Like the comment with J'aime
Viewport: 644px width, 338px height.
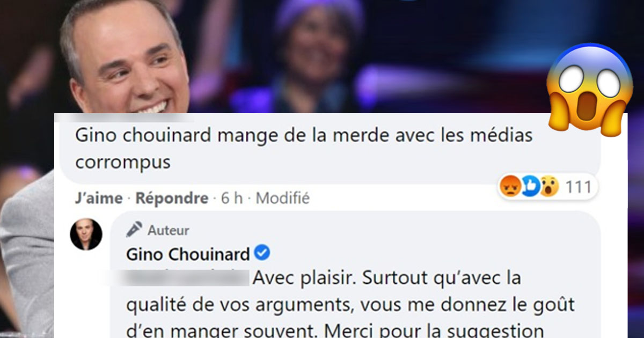coord(99,199)
